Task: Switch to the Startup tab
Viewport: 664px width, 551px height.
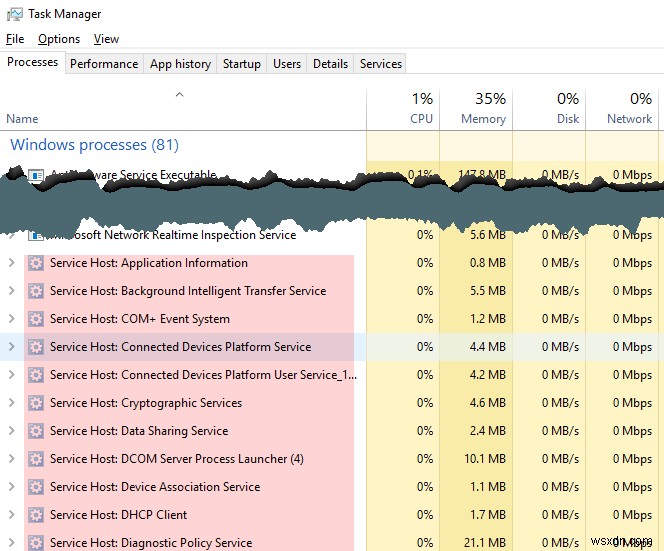Action: pos(242,64)
